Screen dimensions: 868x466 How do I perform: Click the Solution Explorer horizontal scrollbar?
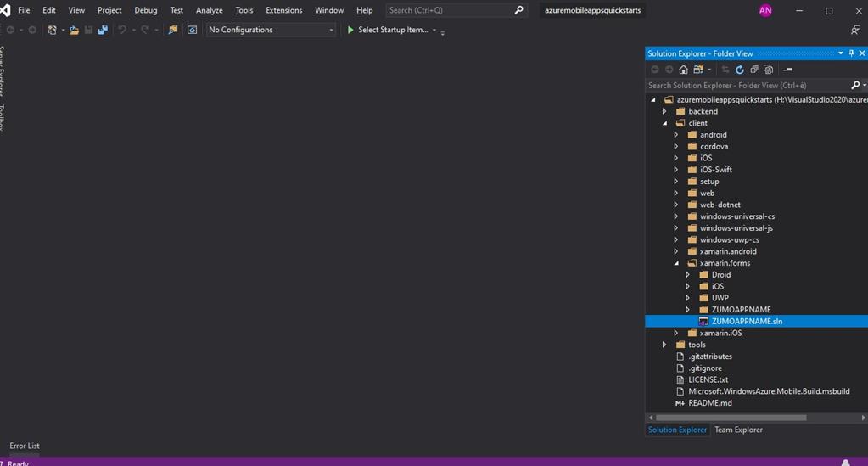click(x=731, y=418)
